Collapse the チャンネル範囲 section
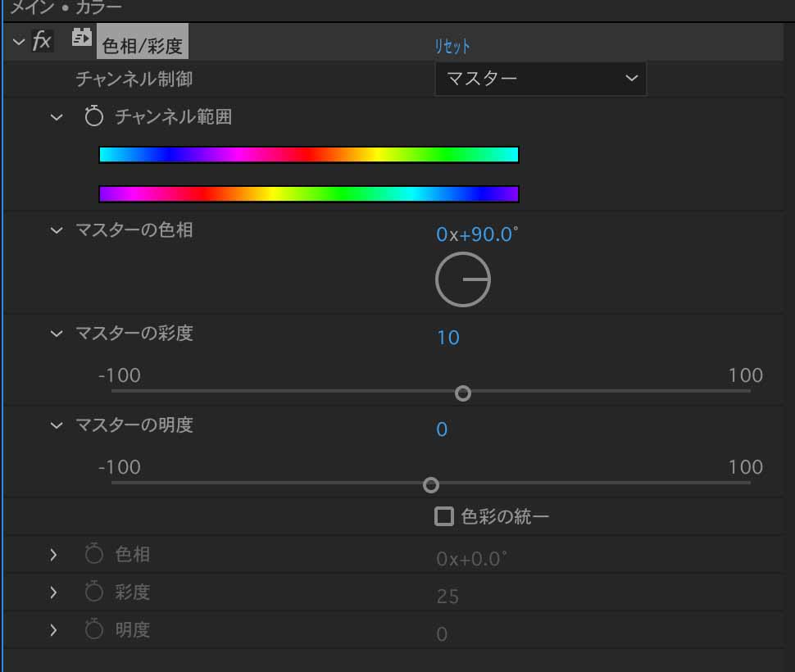The image size is (795, 672). pos(57,117)
